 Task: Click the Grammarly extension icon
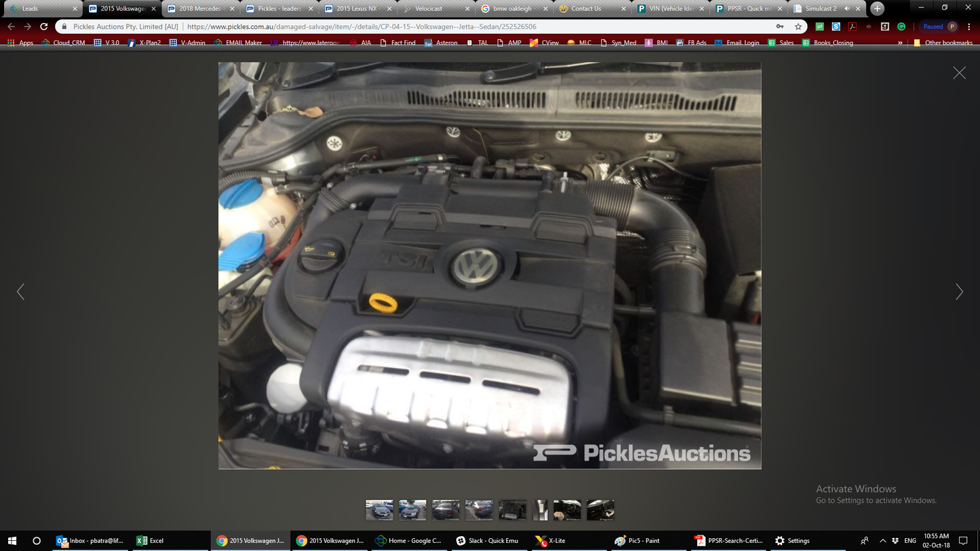(x=901, y=27)
